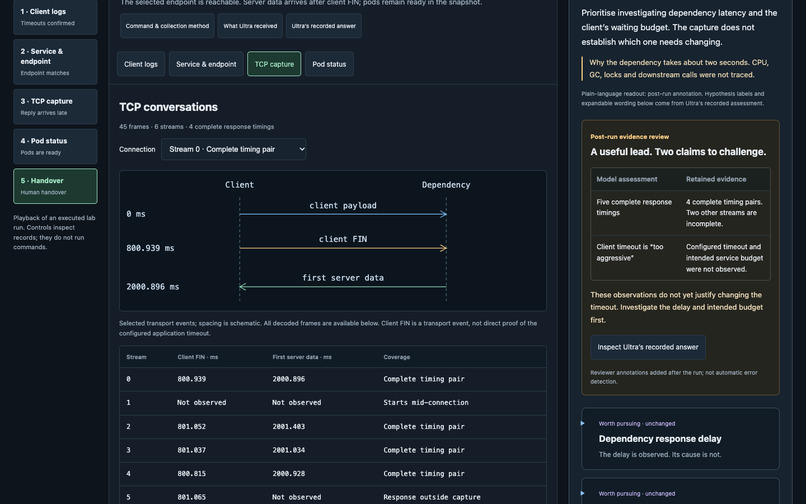Select Client FIN value 801.052
Image resolution: width=806 pixels, height=504 pixels.
coord(191,426)
